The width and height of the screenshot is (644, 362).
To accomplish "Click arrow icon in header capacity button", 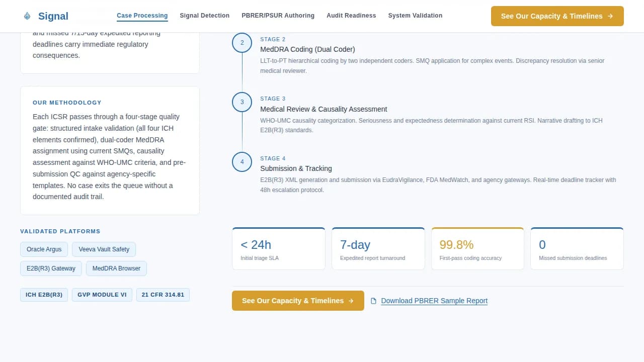I will (x=610, y=16).
